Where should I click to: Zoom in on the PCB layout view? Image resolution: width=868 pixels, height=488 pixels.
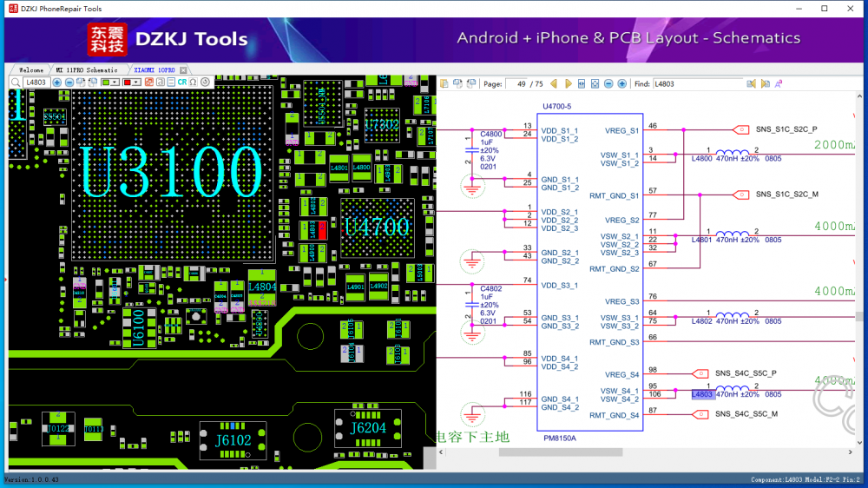click(57, 82)
